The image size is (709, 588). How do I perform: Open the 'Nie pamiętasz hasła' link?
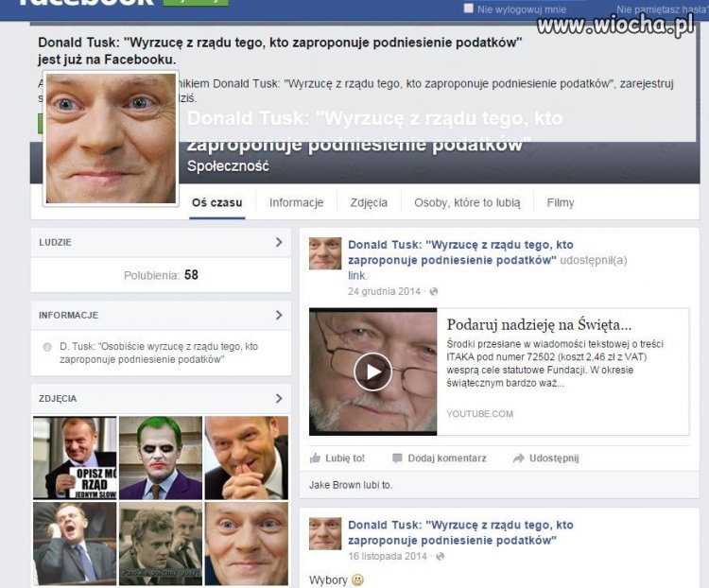[x=662, y=9]
